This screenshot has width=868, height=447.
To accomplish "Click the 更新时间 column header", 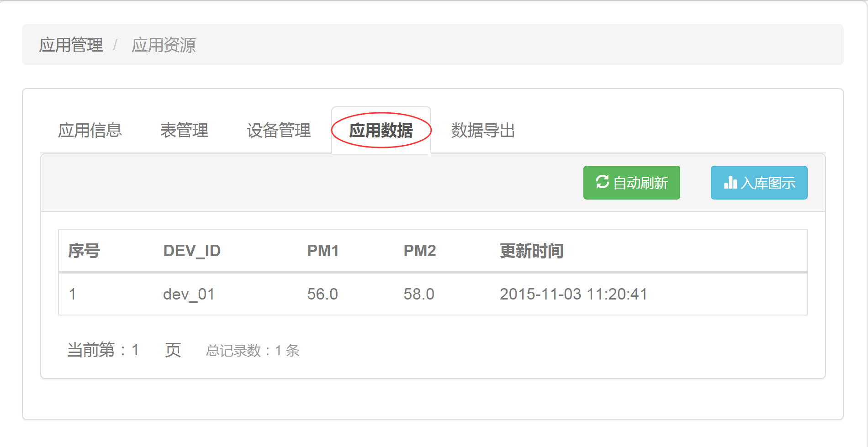I will point(531,251).
